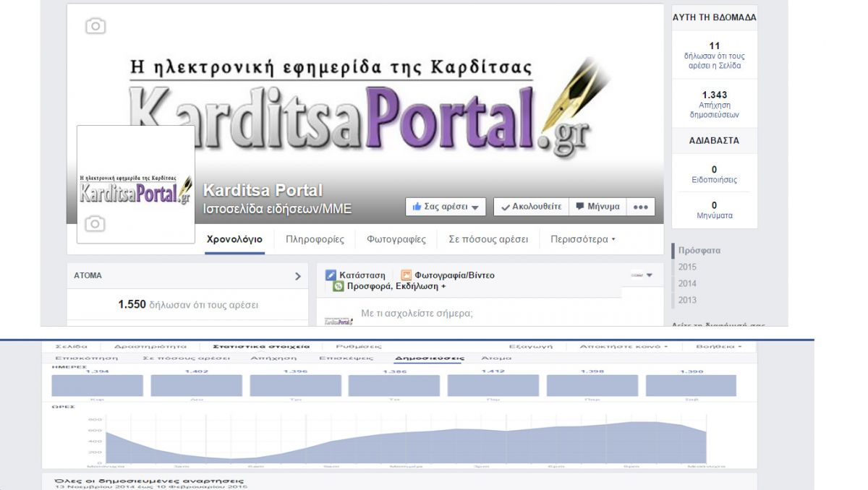Open the Δημοσιεύσεις insights tab
This screenshot has height=490, width=868.
click(429, 358)
